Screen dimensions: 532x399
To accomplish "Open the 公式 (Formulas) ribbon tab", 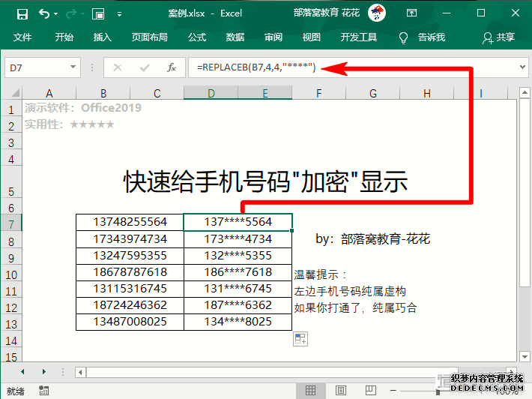I will [197, 37].
